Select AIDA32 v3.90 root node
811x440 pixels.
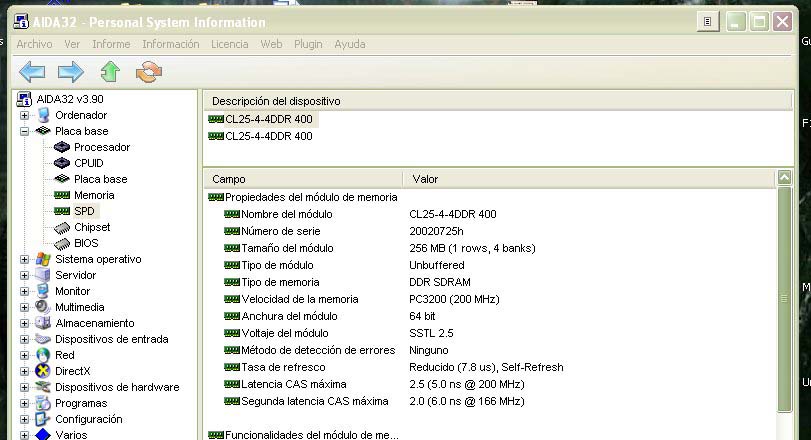click(70, 99)
